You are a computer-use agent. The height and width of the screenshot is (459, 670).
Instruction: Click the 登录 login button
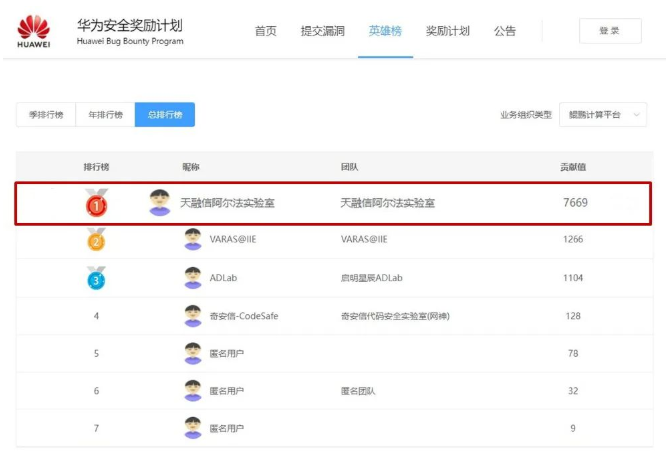tap(609, 31)
